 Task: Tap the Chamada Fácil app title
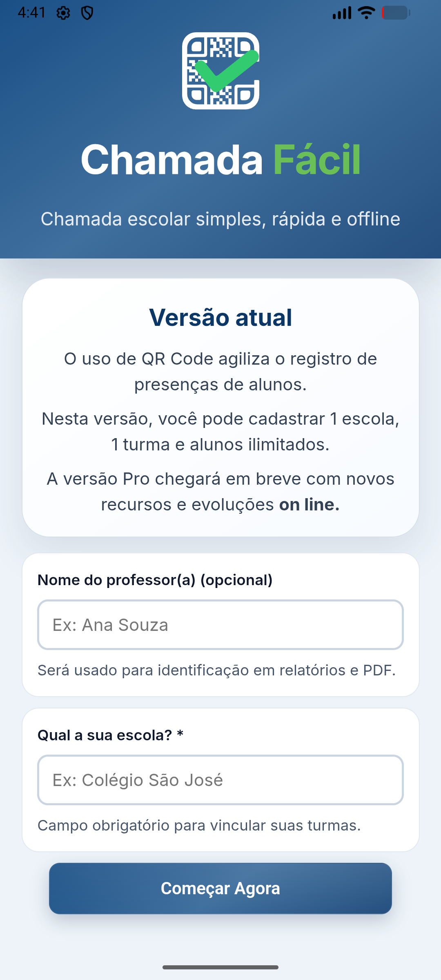click(220, 160)
